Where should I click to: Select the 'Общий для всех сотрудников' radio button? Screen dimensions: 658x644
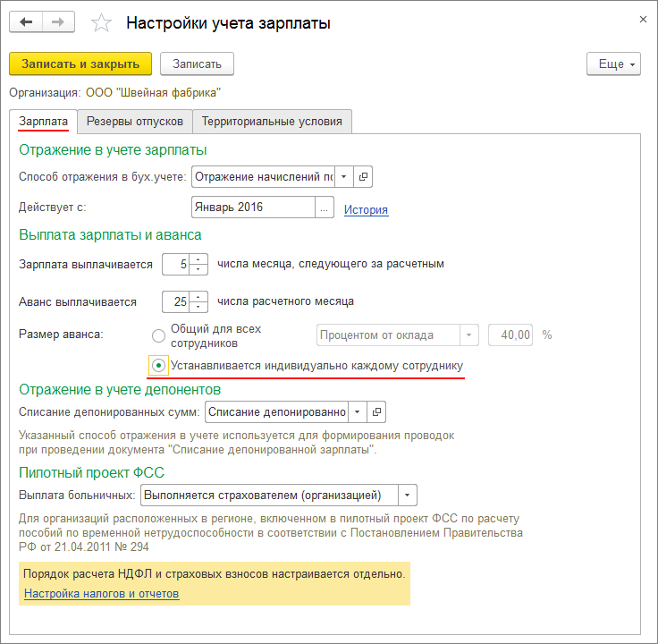coord(158,335)
